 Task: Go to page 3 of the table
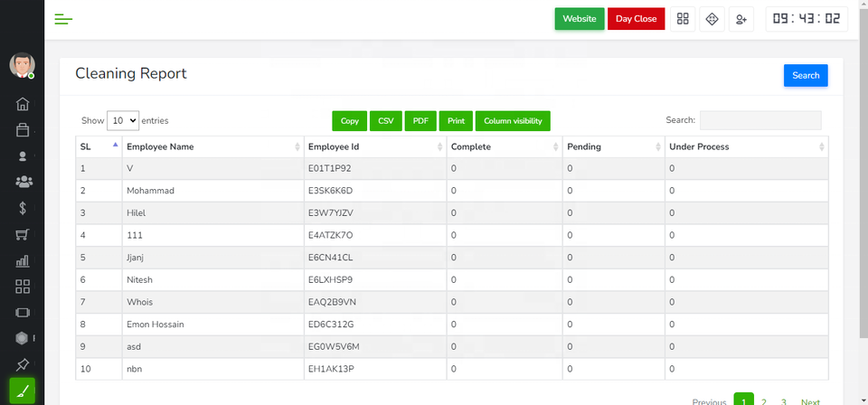783,401
